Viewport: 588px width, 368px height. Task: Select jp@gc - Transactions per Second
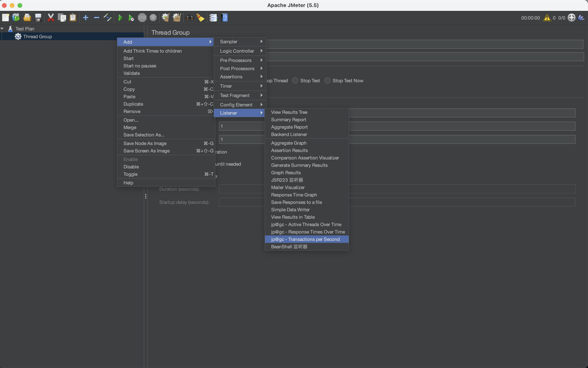pyautogui.click(x=307, y=239)
